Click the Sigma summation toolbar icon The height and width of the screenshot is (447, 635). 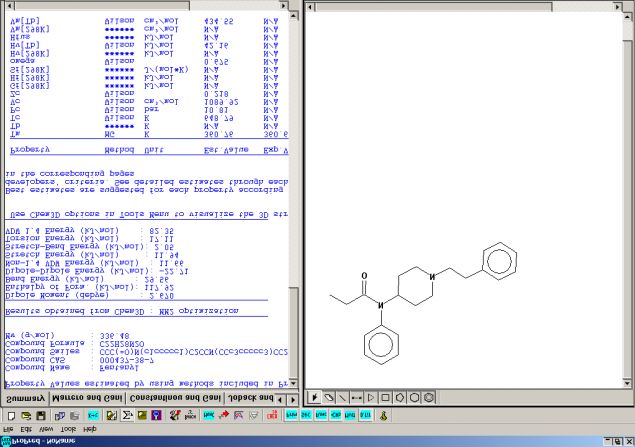127,415
